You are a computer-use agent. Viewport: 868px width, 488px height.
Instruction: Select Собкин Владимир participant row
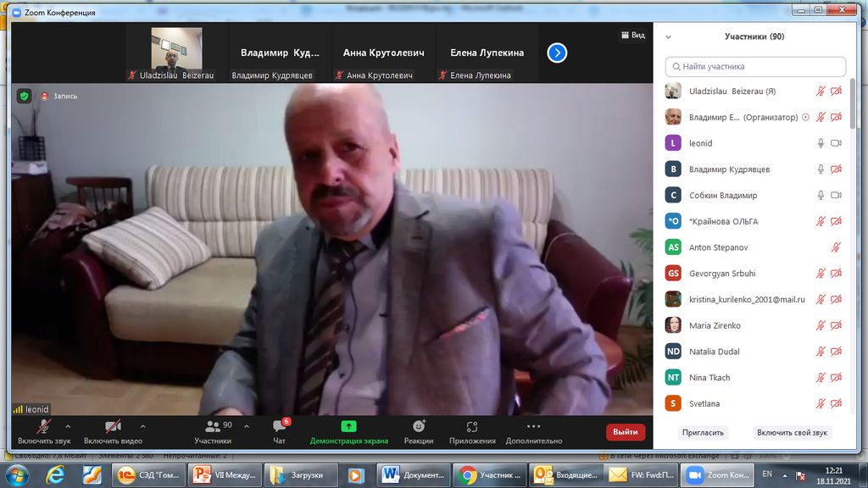pyautogui.click(x=755, y=196)
